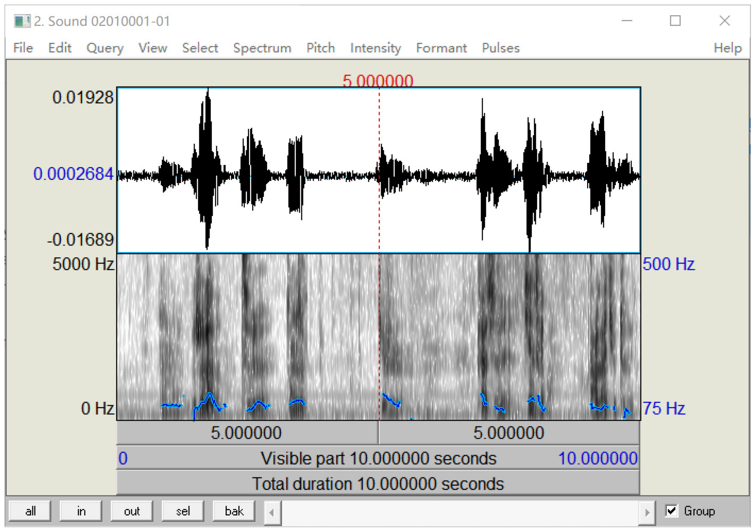Click the horizontal scrollbar track
The height and width of the screenshot is (532, 756).
pos(459,512)
